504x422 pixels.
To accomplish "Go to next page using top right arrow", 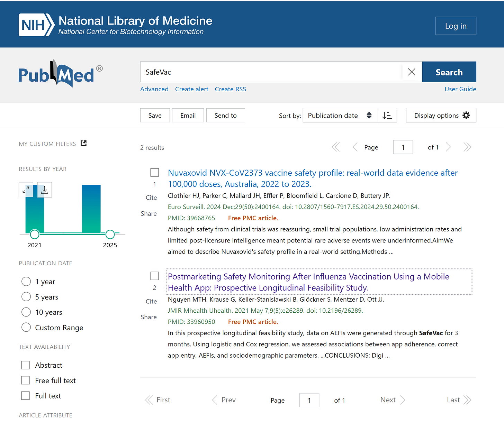I will [x=448, y=147].
